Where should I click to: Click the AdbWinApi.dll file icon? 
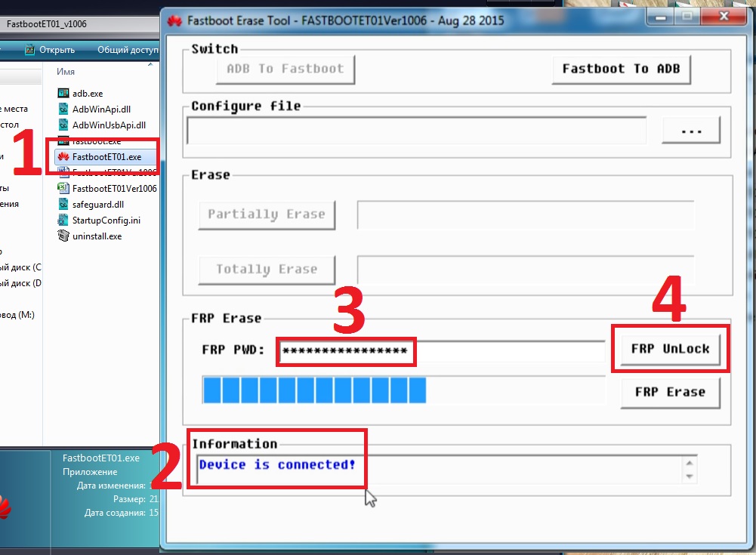click(x=63, y=109)
